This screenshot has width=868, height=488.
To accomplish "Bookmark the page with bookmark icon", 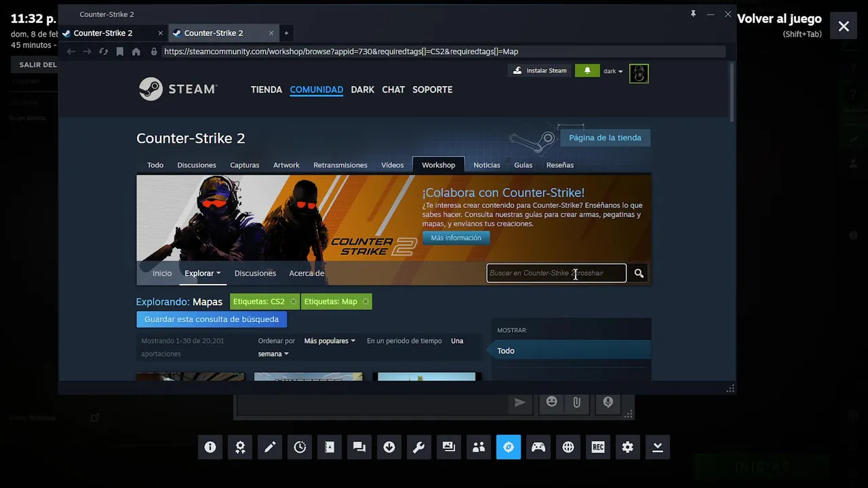I will (x=120, y=52).
